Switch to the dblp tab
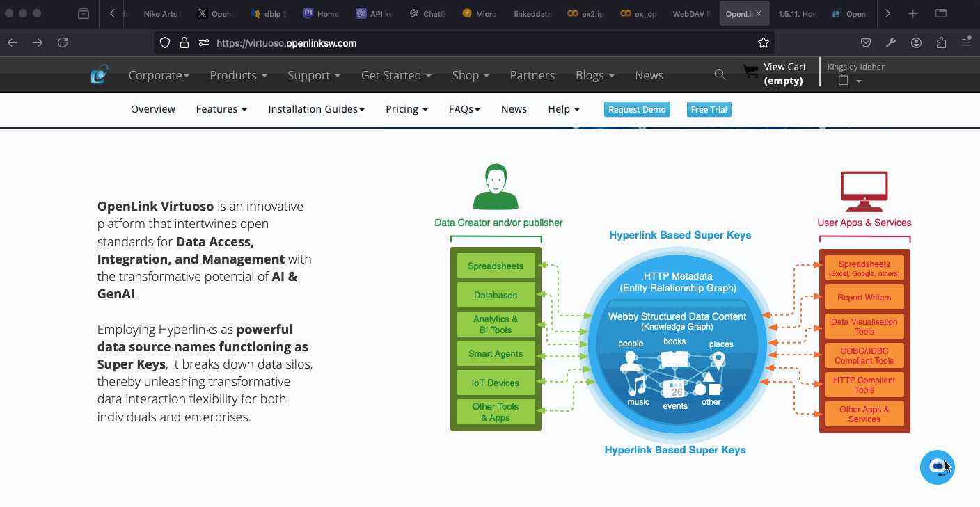The height and width of the screenshot is (507, 980). pos(269,13)
